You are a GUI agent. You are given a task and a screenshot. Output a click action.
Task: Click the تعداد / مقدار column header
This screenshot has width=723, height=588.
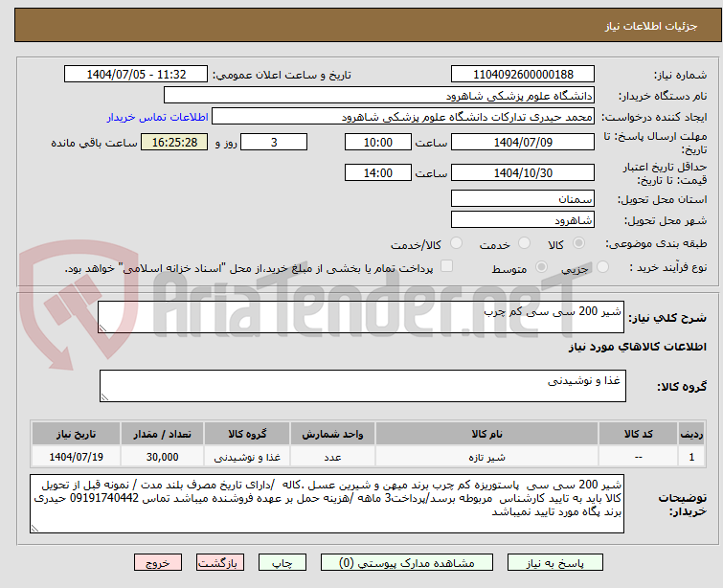pyautogui.click(x=162, y=434)
